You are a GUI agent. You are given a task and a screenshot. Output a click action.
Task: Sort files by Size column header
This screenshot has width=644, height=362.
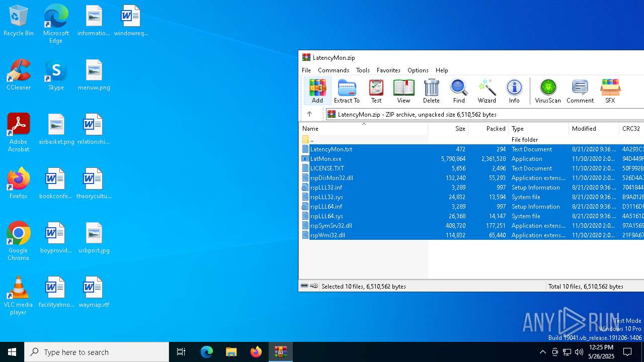(x=448, y=129)
